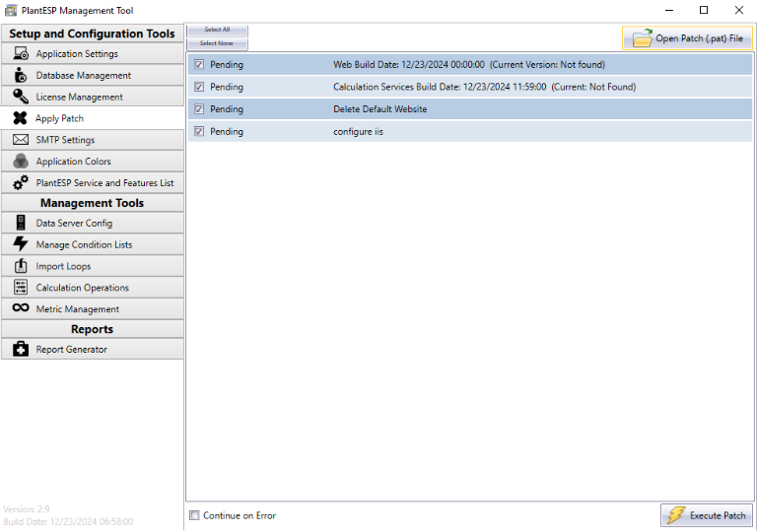Viewport: 757px width, 532px height.
Task: Click the Metric Management infinity icon
Action: (x=21, y=308)
